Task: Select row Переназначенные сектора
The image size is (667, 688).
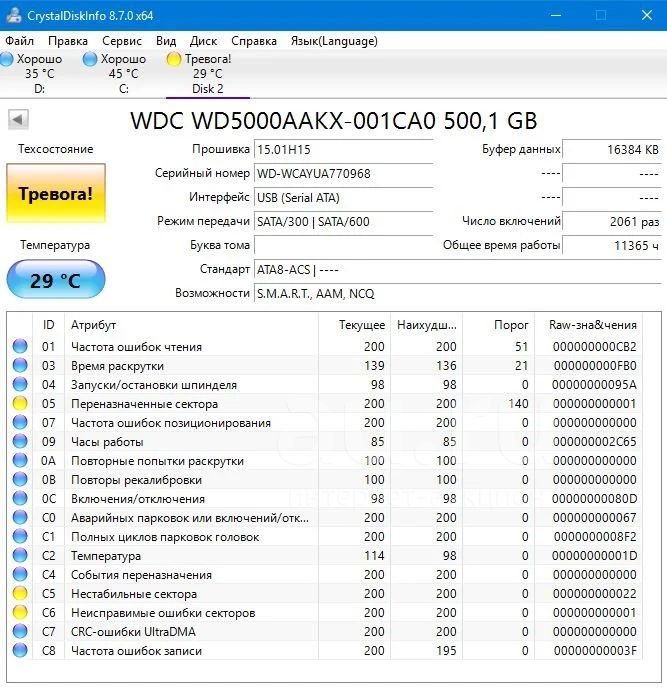Action: (325, 403)
